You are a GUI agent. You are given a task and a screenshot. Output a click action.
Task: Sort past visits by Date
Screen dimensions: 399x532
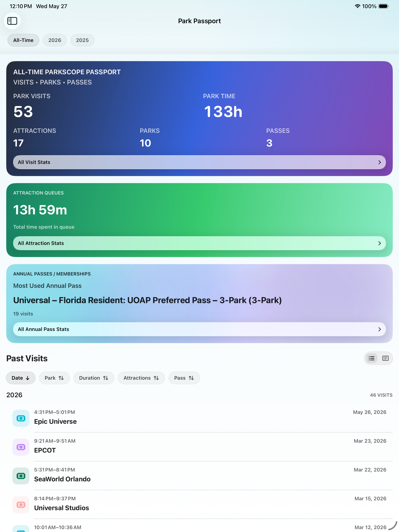(21, 378)
